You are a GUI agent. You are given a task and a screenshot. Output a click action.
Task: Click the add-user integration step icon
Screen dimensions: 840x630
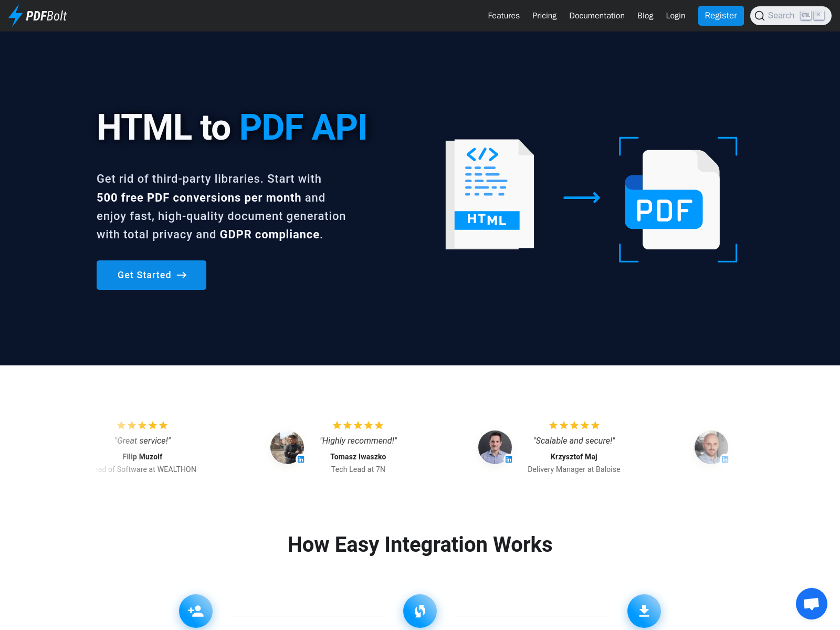[195, 611]
